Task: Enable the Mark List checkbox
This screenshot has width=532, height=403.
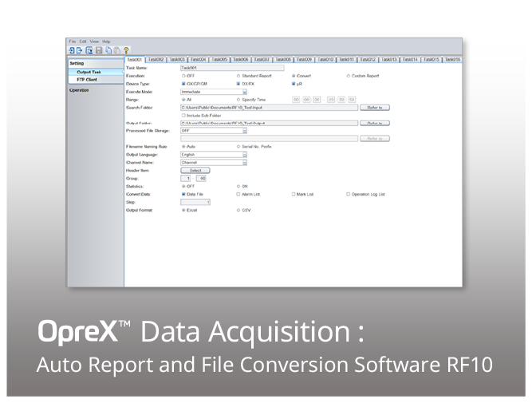Action: coord(294,195)
